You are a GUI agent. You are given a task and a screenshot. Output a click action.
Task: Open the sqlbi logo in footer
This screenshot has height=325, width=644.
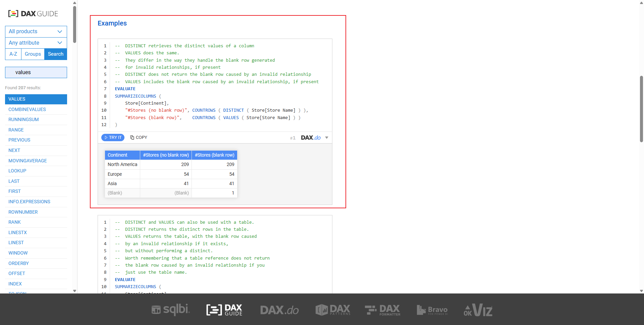[170, 310]
